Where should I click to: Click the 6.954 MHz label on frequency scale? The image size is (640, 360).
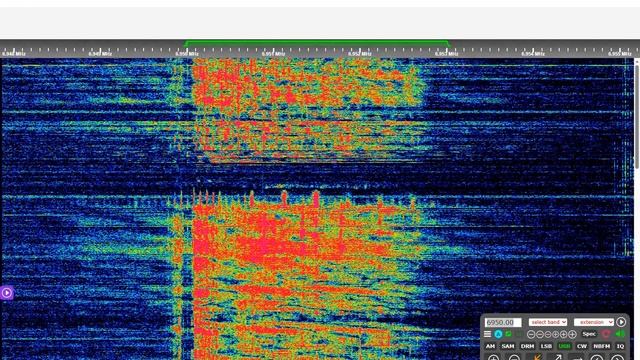[x=533, y=53]
